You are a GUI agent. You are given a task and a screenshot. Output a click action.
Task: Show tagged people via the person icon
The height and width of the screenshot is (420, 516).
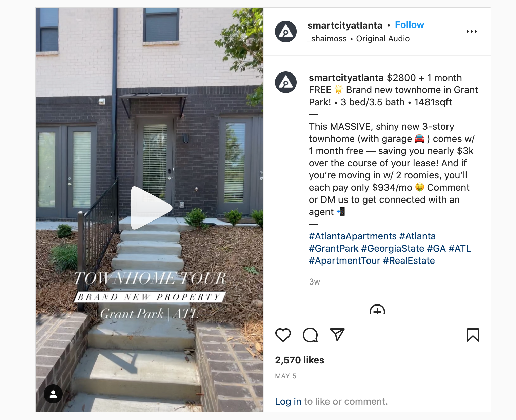pyautogui.click(x=53, y=394)
